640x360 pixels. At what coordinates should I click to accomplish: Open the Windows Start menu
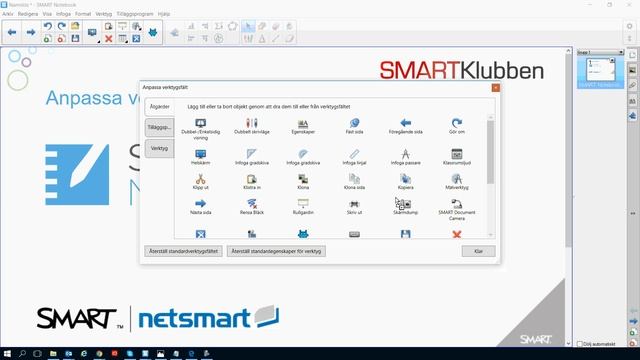click(x=7, y=353)
